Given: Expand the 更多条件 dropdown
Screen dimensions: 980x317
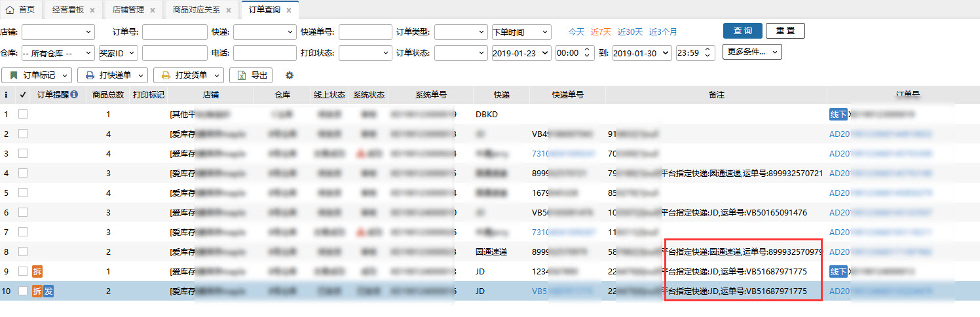Looking at the screenshot, I should pos(752,52).
